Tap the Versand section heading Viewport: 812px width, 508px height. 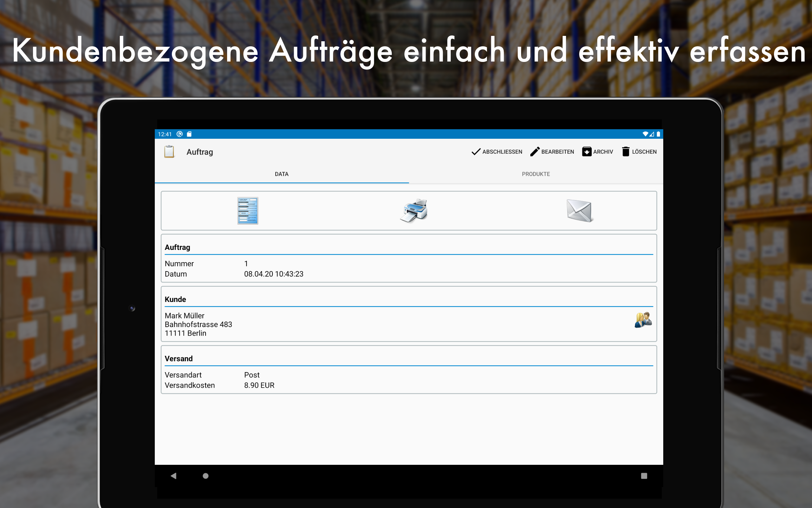point(179,358)
